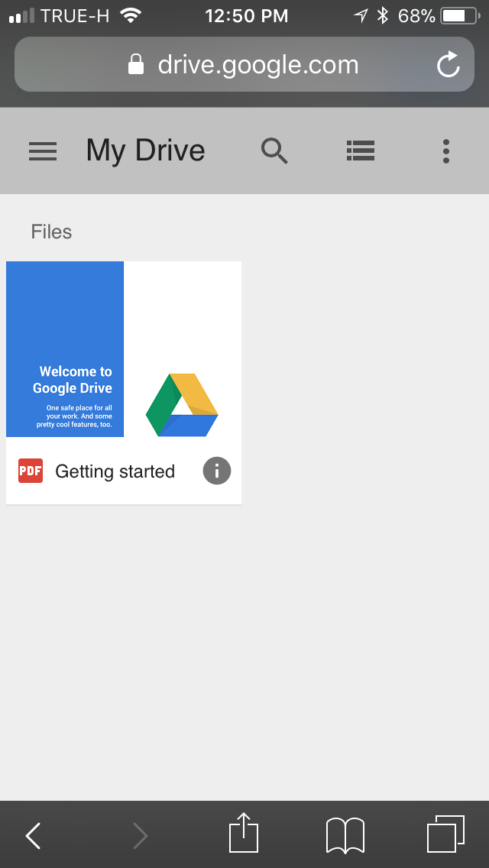The width and height of the screenshot is (489, 868).
Task: Tap the 68% battery percentage text
Action: point(416,16)
